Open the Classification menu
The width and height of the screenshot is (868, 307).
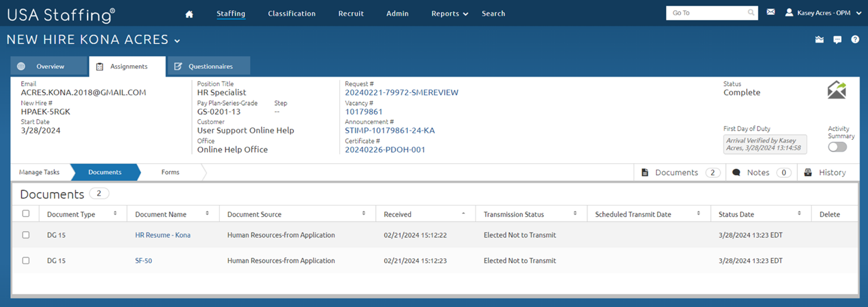[292, 14]
